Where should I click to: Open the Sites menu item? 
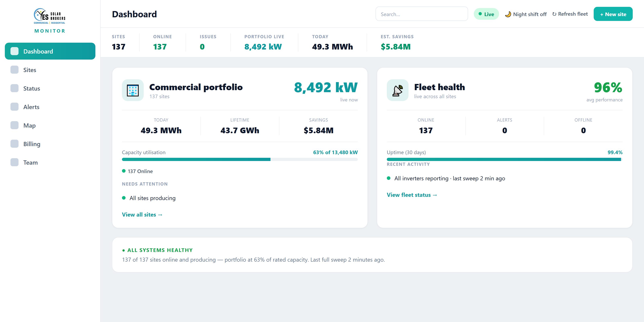click(50, 70)
